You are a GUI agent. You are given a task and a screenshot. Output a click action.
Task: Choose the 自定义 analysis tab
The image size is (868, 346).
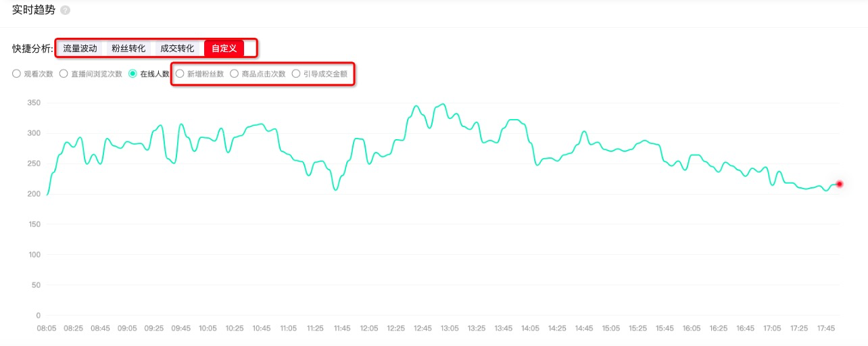[224, 49]
